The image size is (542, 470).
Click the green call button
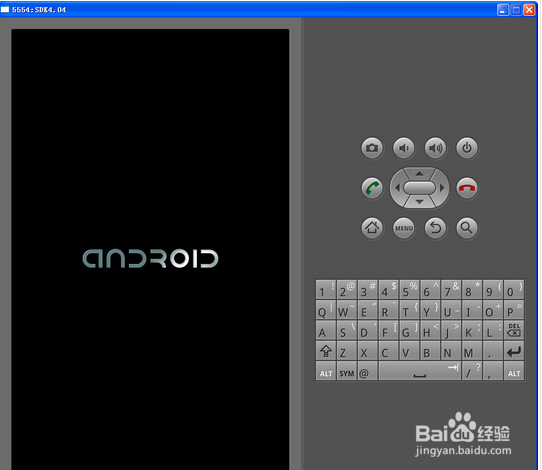click(372, 188)
